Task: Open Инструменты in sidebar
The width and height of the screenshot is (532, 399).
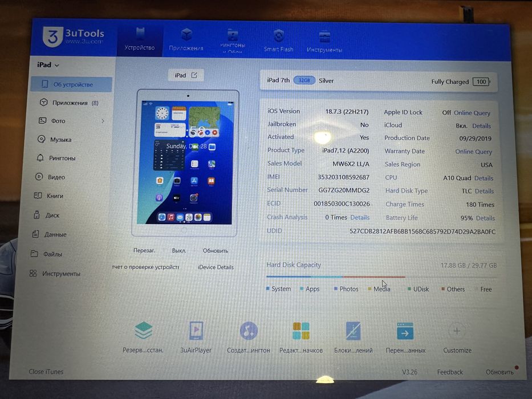Action: point(55,274)
